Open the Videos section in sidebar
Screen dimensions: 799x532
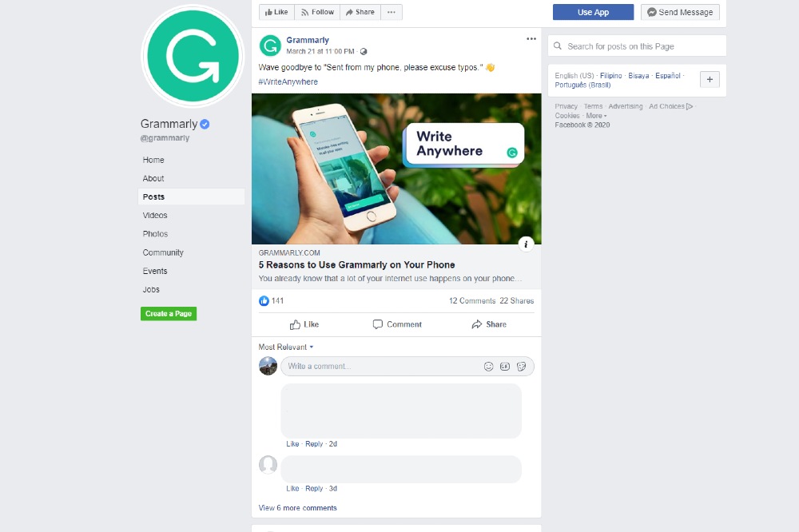coord(155,216)
